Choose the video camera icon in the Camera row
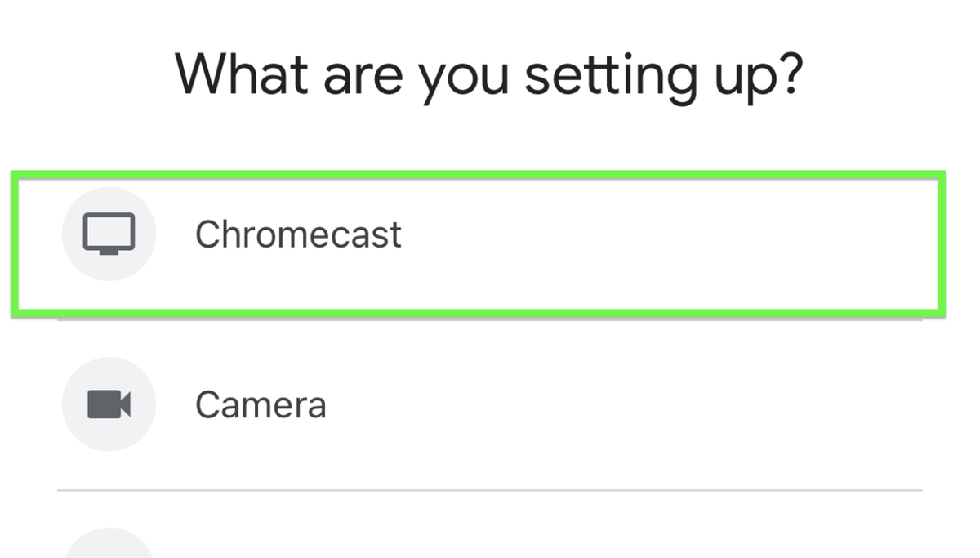Image resolution: width=980 pixels, height=558 pixels. click(x=109, y=404)
